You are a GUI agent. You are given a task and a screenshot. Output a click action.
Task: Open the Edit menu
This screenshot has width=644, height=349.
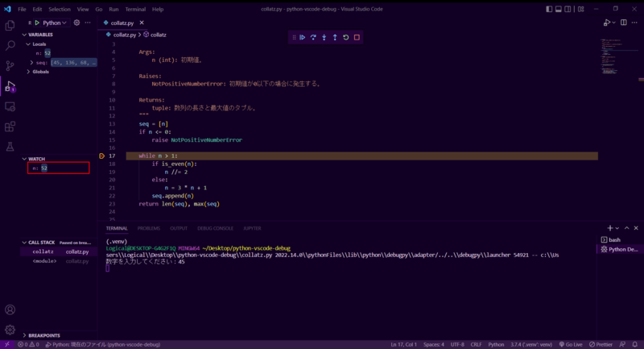37,9
